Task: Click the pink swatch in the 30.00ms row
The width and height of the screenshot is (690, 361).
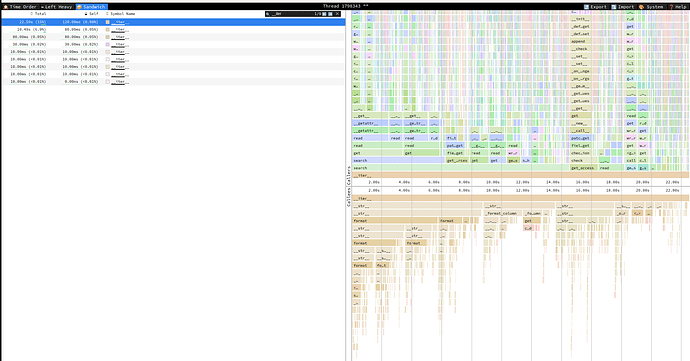Action: (107, 44)
